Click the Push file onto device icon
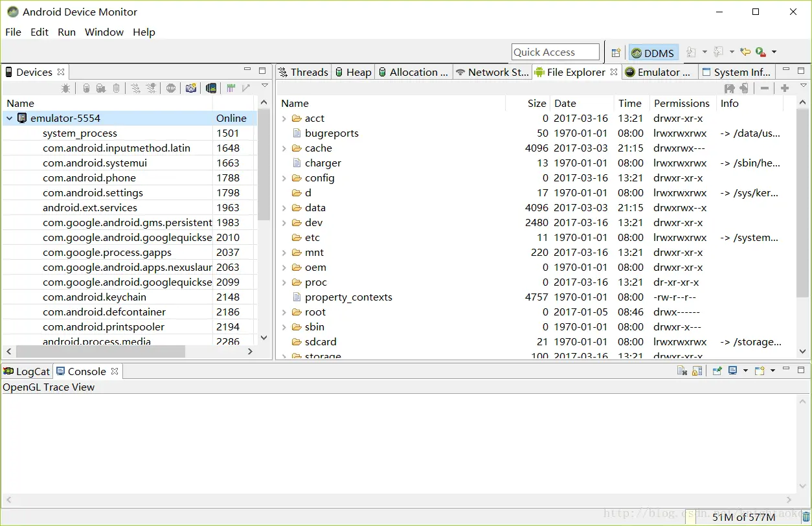The width and height of the screenshot is (812, 526). coord(744,88)
